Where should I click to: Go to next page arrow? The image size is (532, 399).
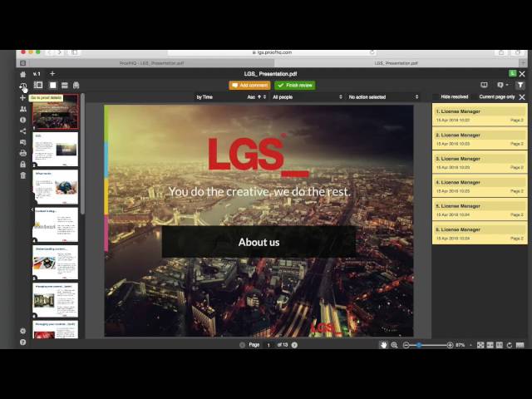click(x=294, y=345)
